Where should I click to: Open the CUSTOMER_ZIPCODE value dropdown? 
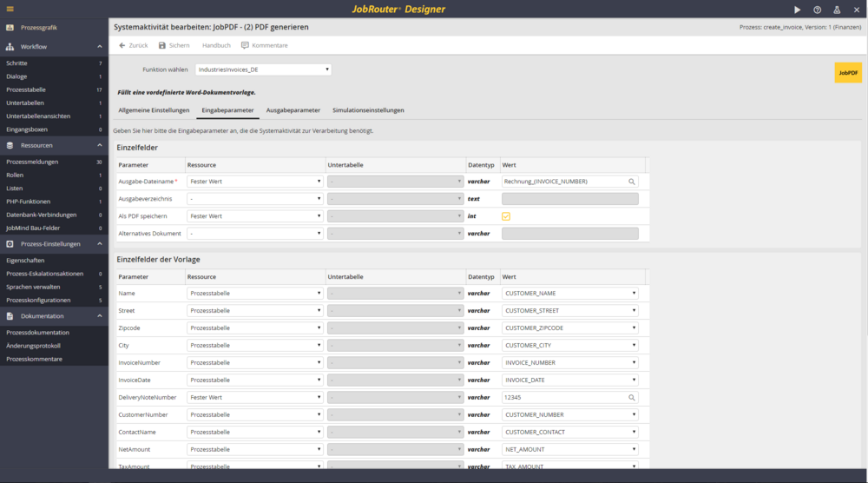click(x=570, y=328)
